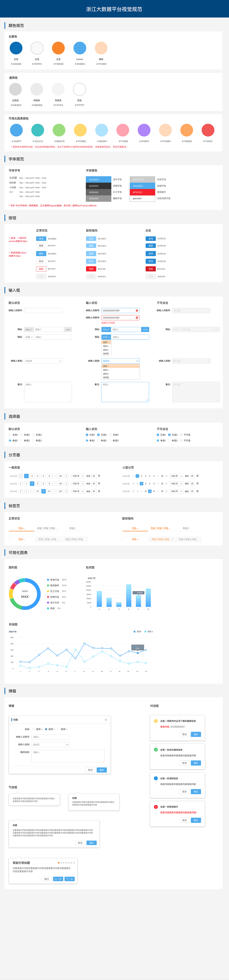Click 确定 in the 这是一条成功通知信息 dialog
Image resolution: width=229 pixels, height=980 pixels.
(x=196, y=763)
